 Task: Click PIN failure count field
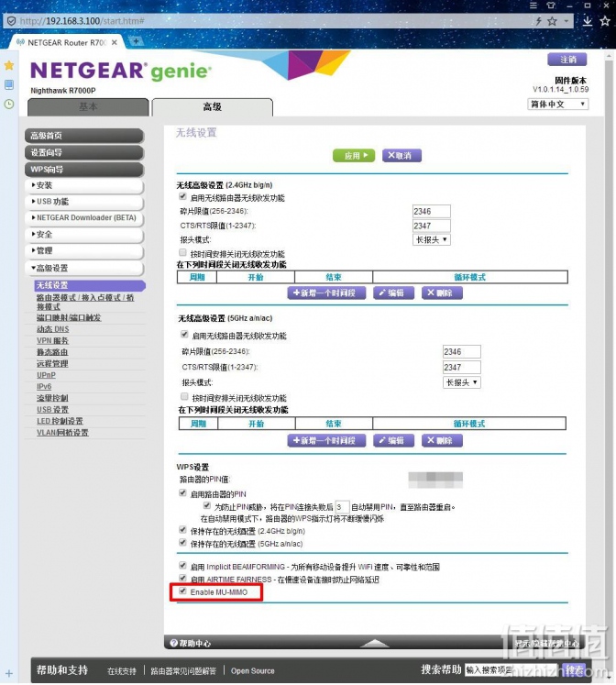(342, 507)
